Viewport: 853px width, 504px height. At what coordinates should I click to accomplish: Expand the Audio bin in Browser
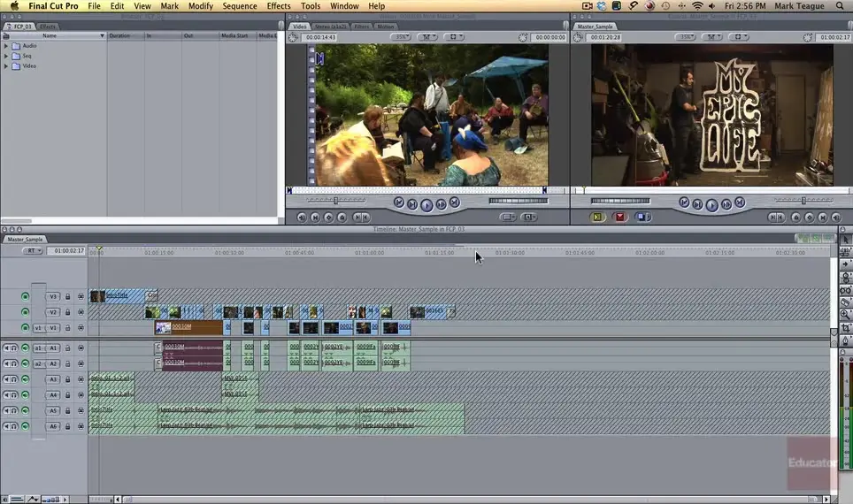click(x=6, y=46)
